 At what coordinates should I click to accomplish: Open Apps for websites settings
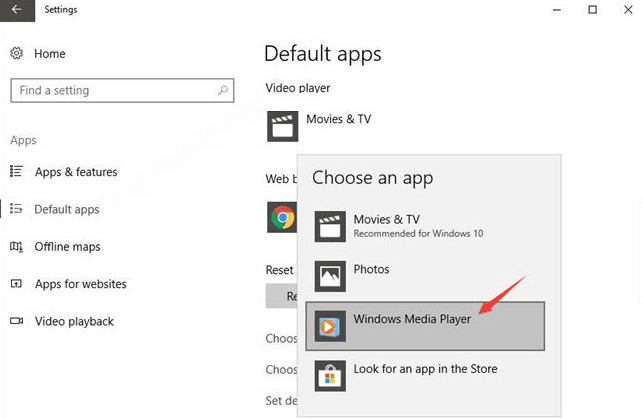[80, 284]
